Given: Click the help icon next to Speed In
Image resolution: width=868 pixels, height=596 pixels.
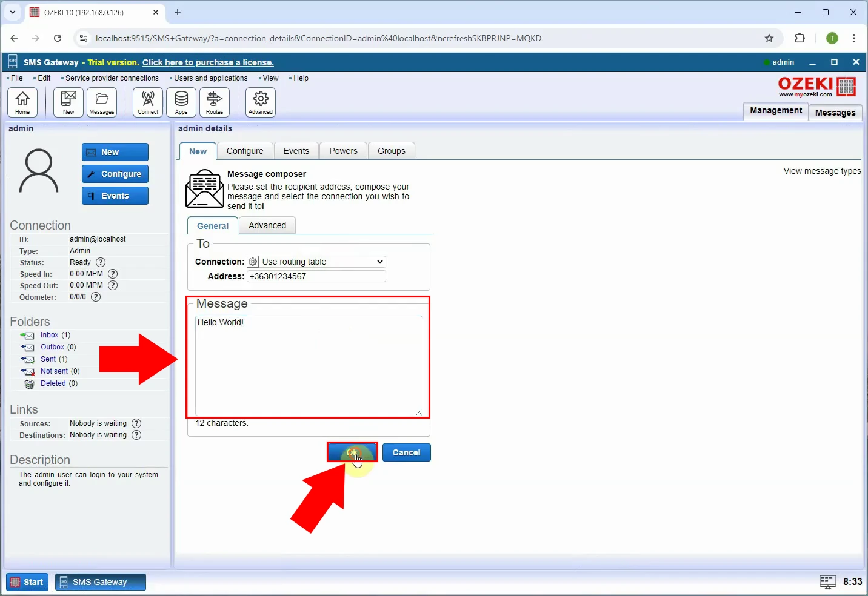Looking at the screenshot, I should point(113,274).
